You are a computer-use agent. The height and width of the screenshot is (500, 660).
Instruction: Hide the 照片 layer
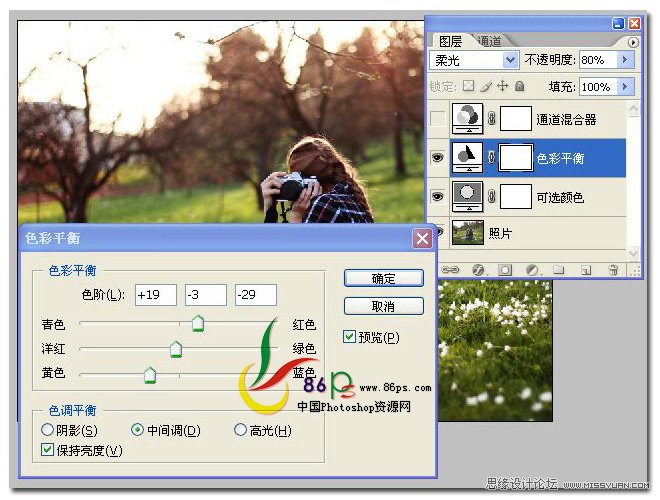click(440, 232)
